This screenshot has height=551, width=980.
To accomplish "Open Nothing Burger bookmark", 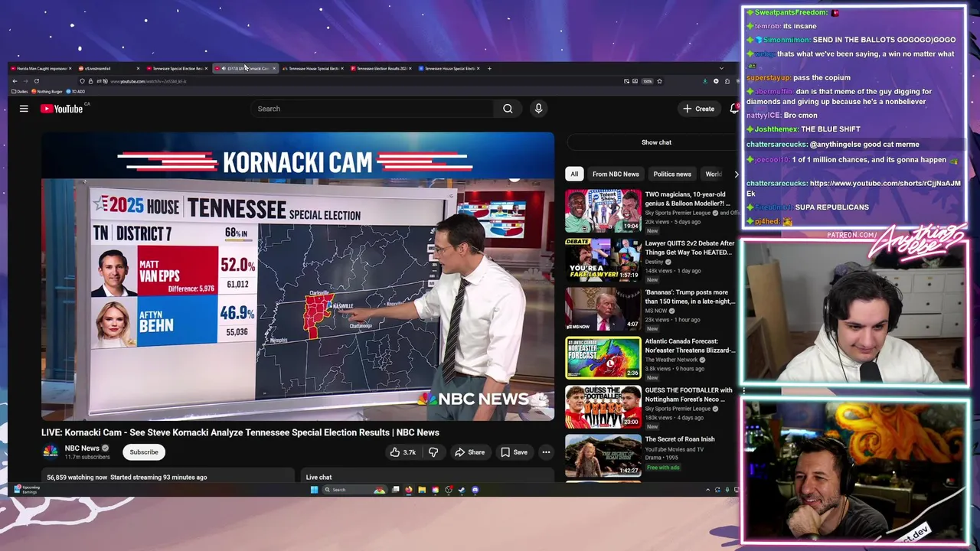I will tap(47, 91).
